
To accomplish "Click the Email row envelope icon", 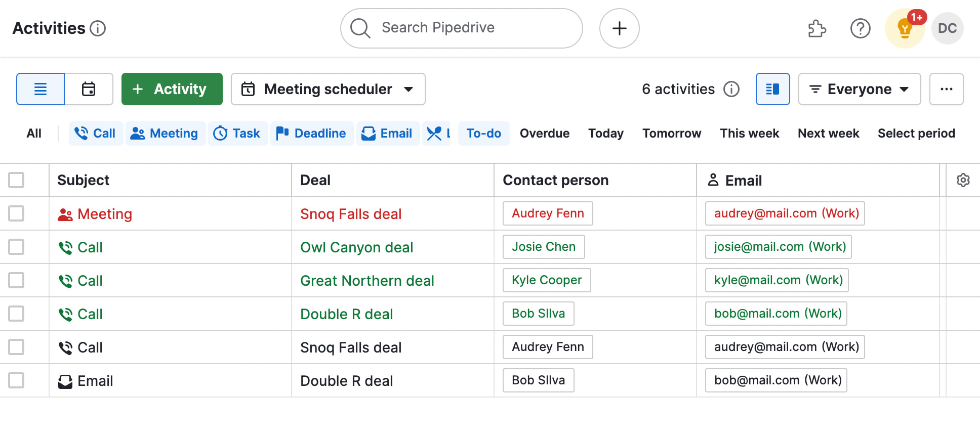I will 65,381.
